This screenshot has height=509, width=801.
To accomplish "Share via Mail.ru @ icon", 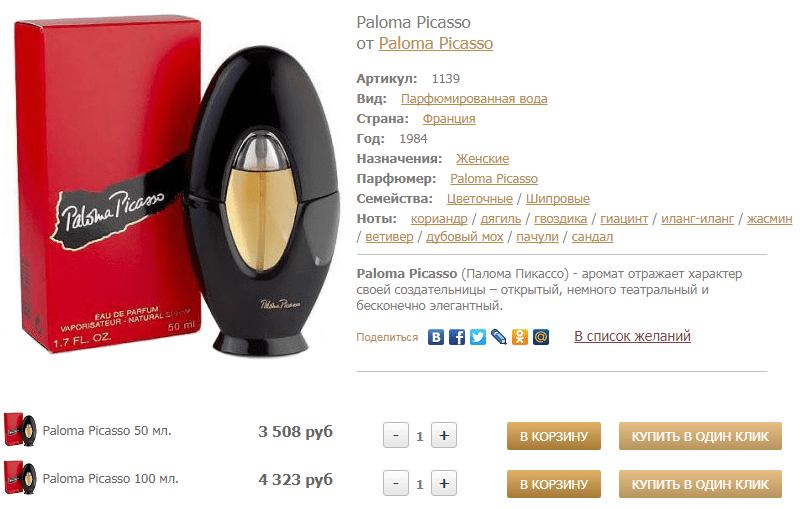I will coord(540,337).
